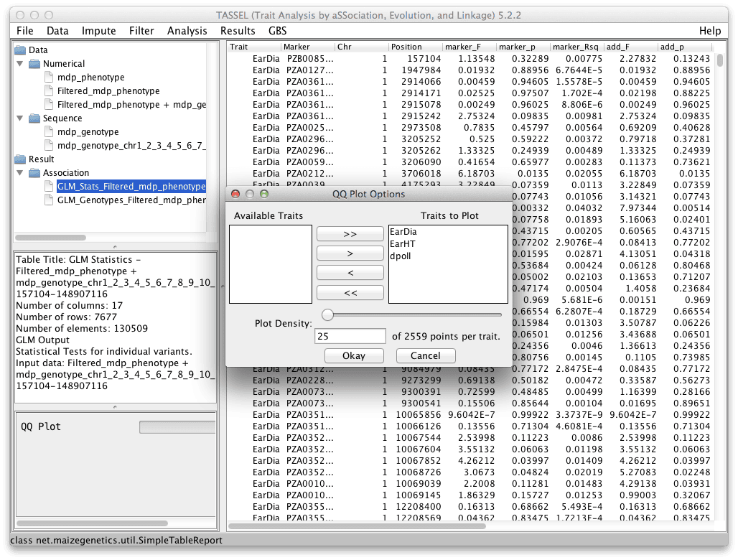
Task: Collapse the Numerical tree node
Action: tap(20, 63)
